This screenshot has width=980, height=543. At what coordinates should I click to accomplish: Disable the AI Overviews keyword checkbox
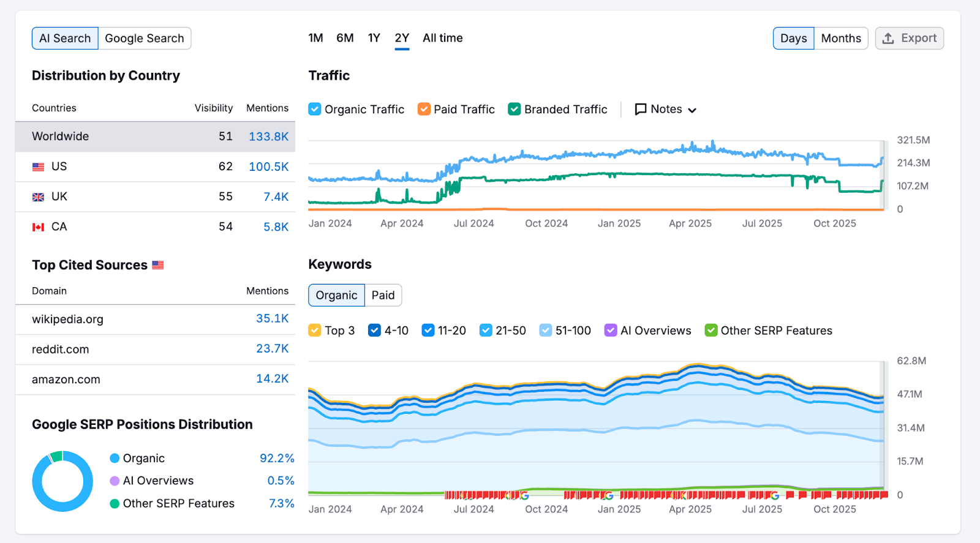[x=611, y=331]
